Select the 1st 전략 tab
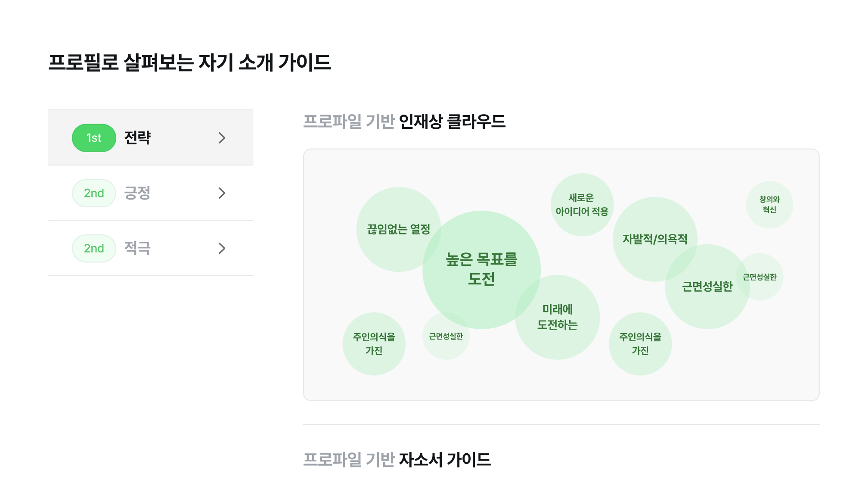The image size is (868, 486). click(152, 137)
